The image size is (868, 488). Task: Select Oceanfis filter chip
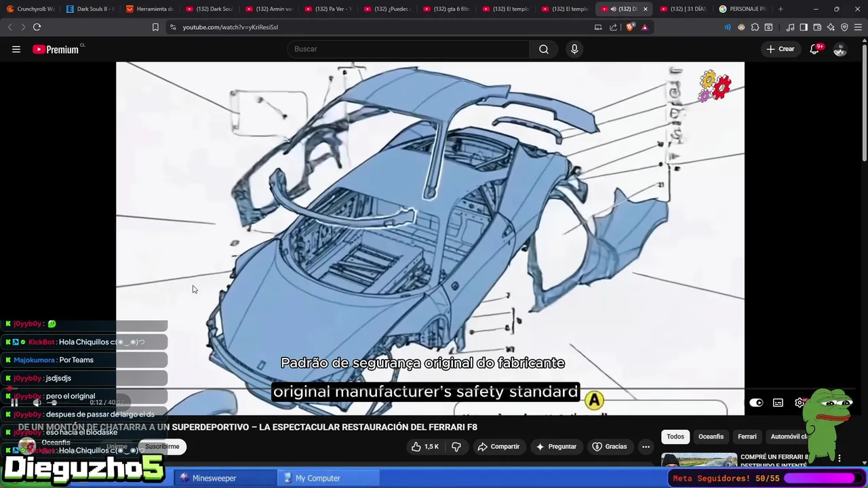[x=711, y=436]
